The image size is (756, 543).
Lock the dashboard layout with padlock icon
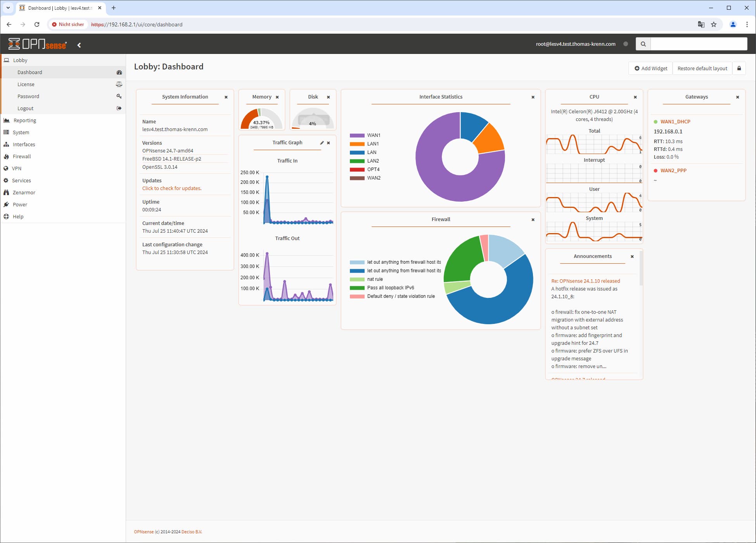coord(739,68)
